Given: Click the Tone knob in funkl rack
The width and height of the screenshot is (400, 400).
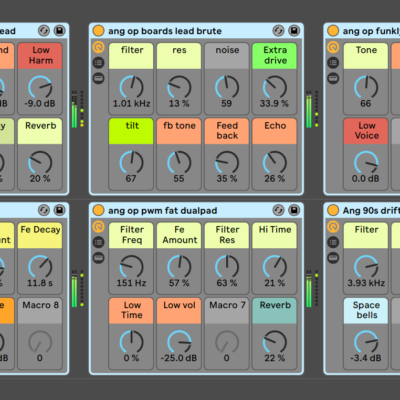Looking at the screenshot, I should click(x=366, y=87).
